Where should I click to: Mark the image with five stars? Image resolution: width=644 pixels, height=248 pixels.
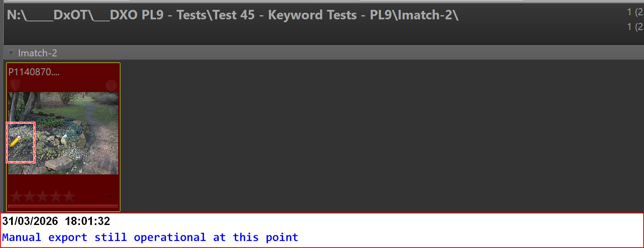pyautogui.click(x=69, y=197)
